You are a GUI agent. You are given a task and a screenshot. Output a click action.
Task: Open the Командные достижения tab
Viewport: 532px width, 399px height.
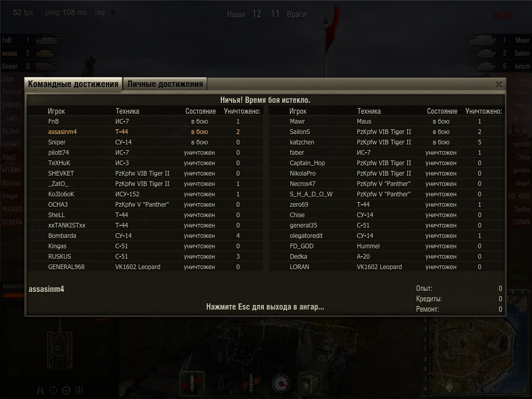[x=73, y=84]
